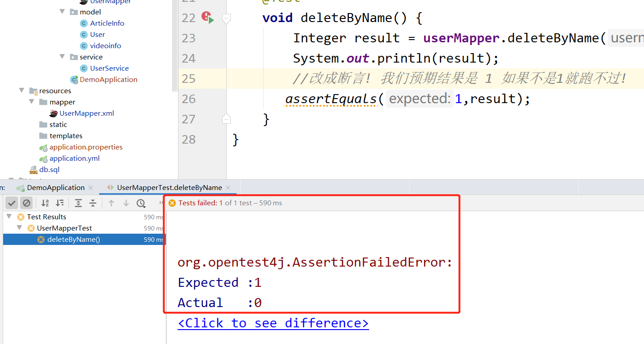Click the fold end marker at line 27
The height and width of the screenshot is (344, 644).
pos(226,119)
